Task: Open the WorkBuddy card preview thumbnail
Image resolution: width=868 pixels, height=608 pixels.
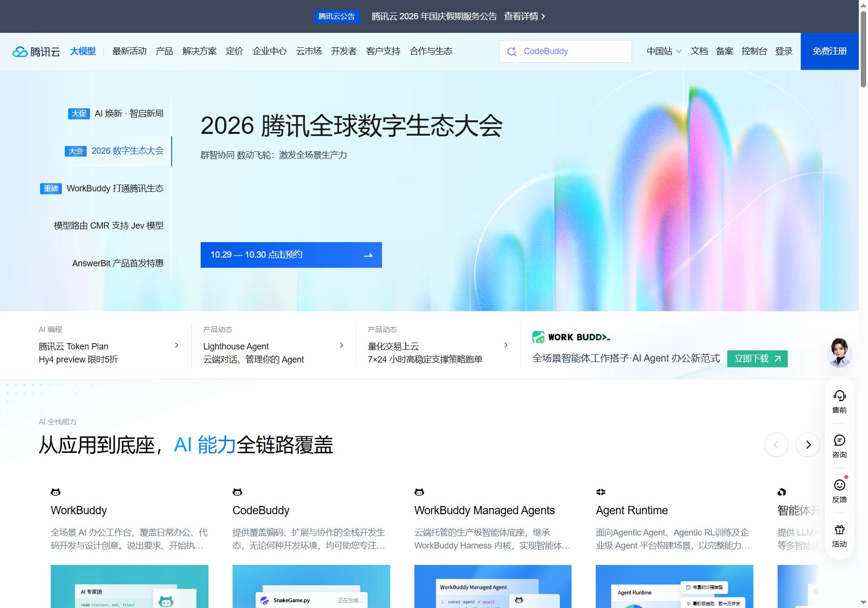Action: pos(130,586)
